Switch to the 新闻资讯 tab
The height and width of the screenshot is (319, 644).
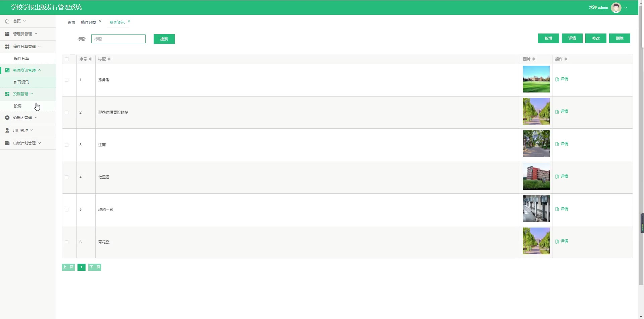pos(117,22)
